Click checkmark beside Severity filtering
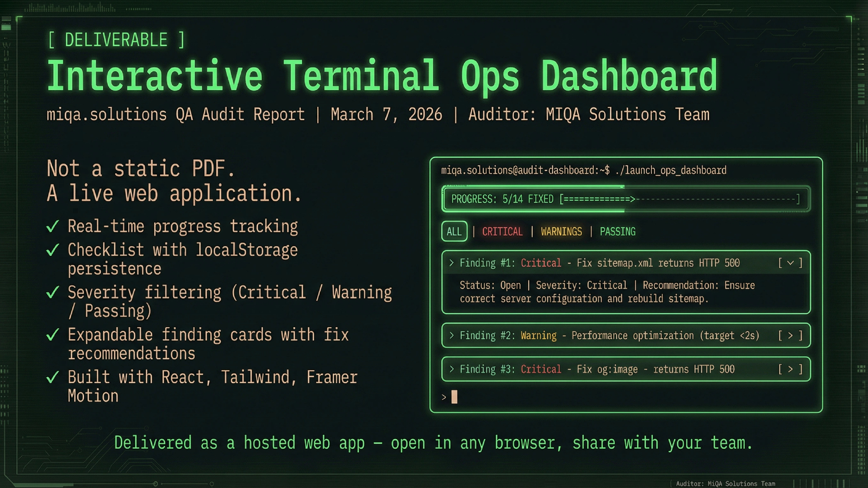The width and height of the screenshot is (868, 488). (53, 292)
